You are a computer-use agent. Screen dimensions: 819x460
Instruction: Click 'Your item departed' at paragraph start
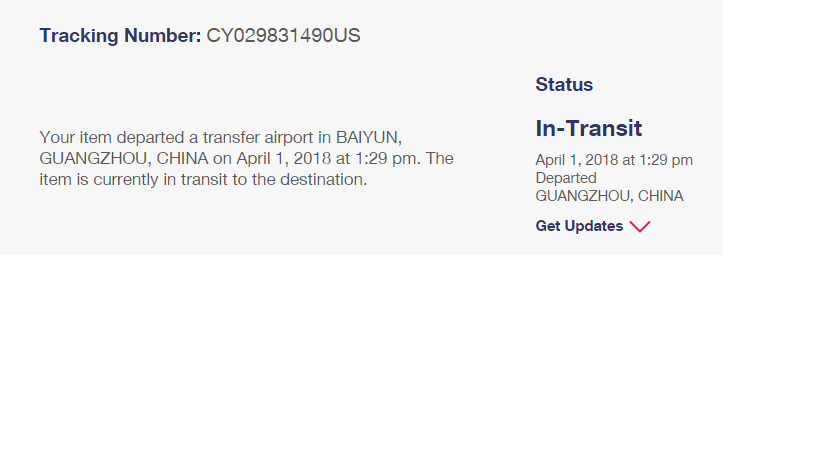click(x=98, y=137)
